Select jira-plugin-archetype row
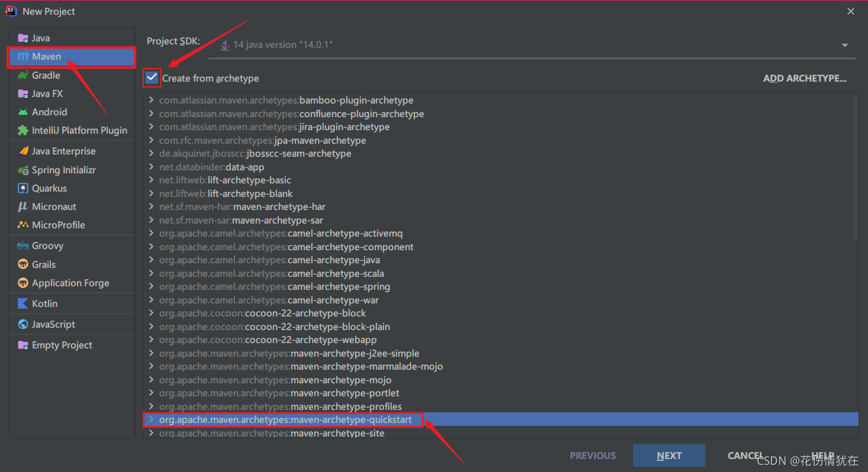Viewport: 868px width, 472px height. tap(501, 127)
